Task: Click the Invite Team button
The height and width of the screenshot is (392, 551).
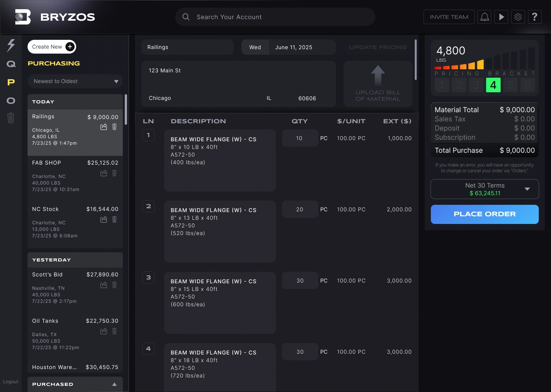Action: click(x=449, y=17)
